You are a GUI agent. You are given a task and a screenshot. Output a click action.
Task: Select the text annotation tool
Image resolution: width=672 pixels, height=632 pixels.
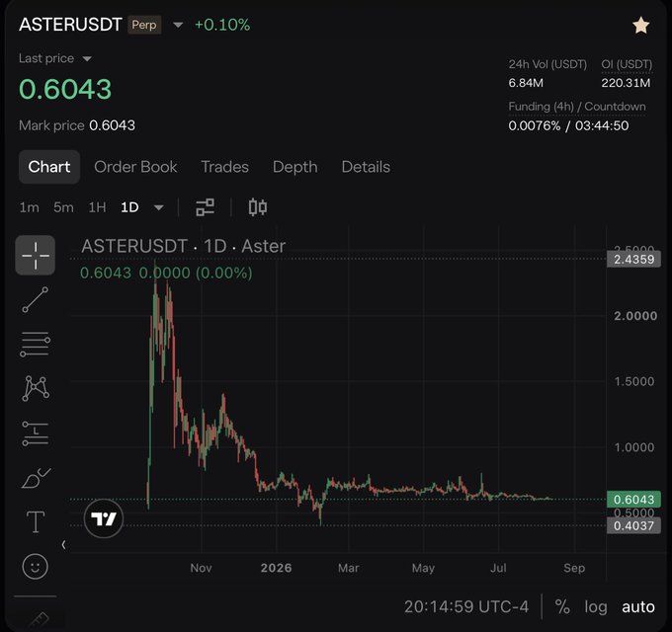(36, 522)
